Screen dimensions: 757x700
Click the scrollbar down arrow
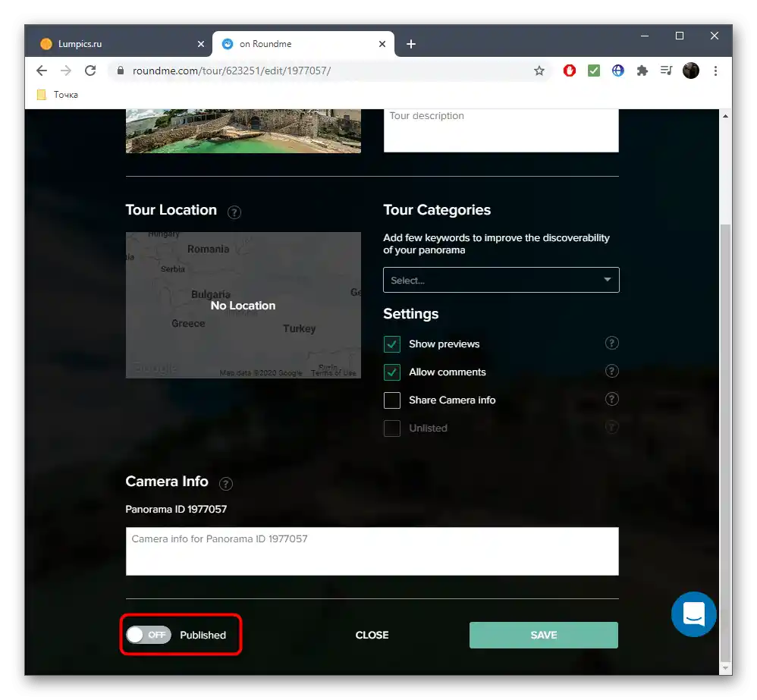[725, 668]
